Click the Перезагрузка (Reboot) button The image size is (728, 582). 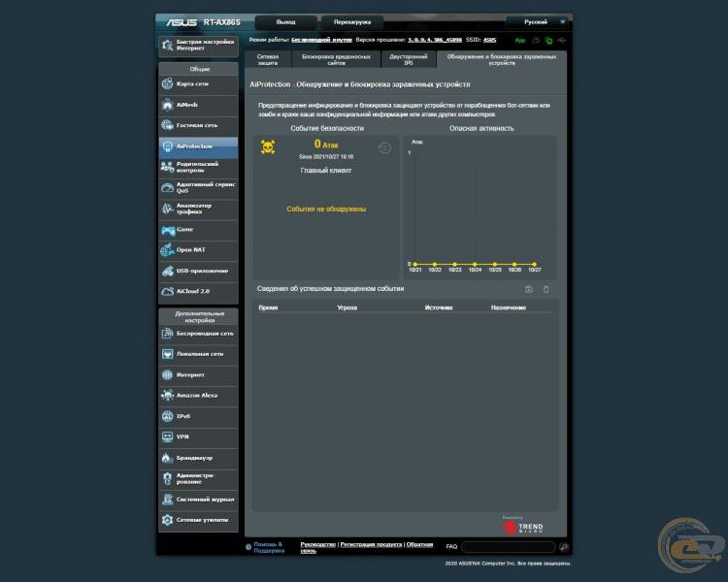[x=352, y=21]
